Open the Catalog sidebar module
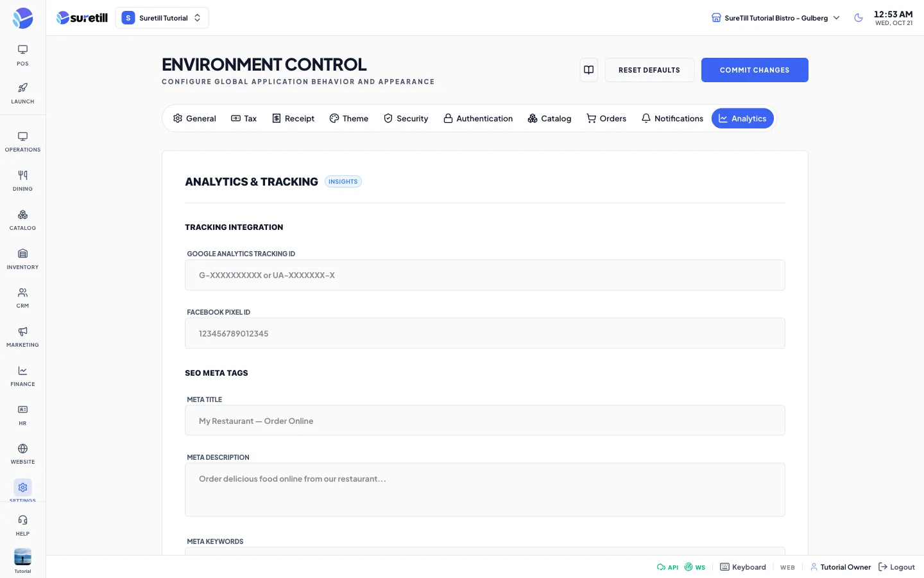Image resolution: width=924 pixels, height=578 pixels. [22, 220]
